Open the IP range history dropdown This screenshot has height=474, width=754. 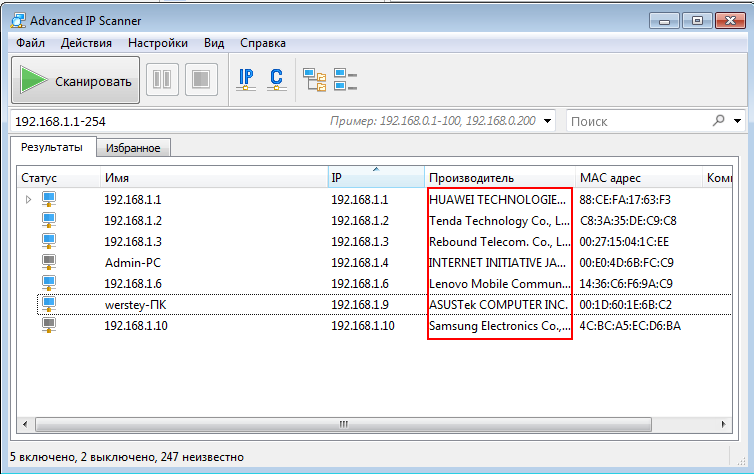547,121
